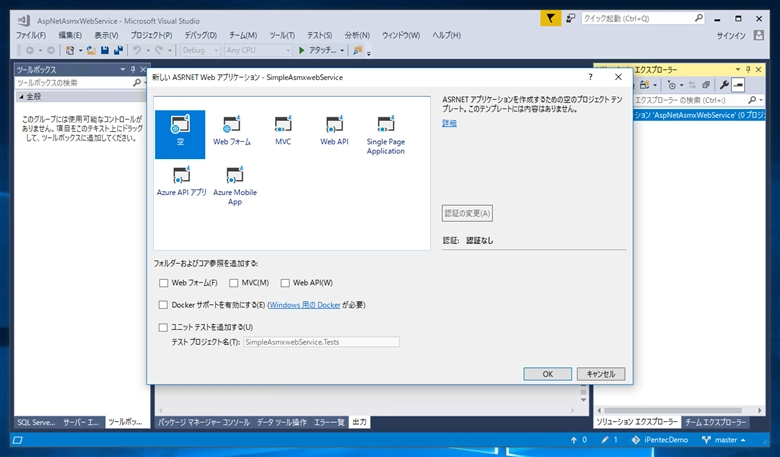Click the ツールボックスの検索 field
The image size is (780, 457).
[x=74, y=83]
